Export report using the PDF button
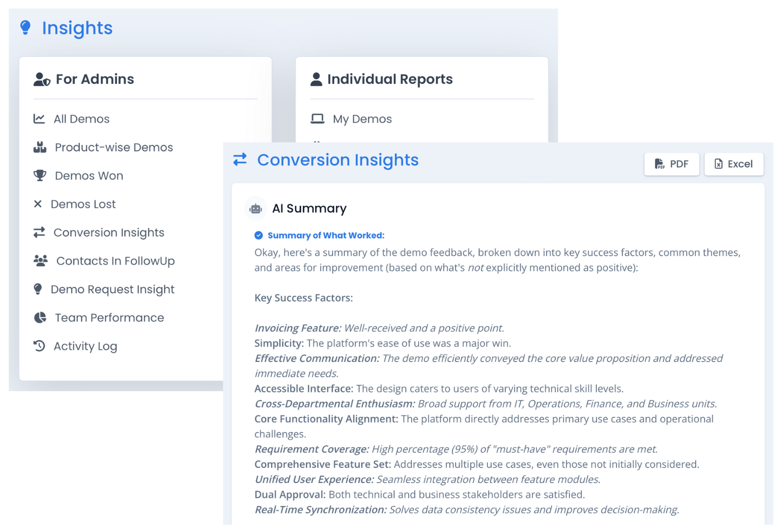The width and height of the screenshot is (778, 532). 672,164
